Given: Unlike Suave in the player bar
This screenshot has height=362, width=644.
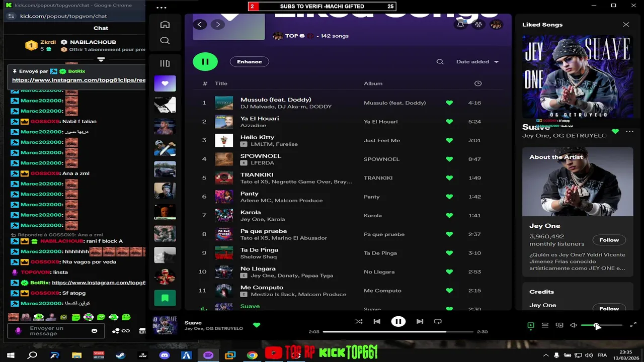Looking at the screenshot, I should pos(257,325).
